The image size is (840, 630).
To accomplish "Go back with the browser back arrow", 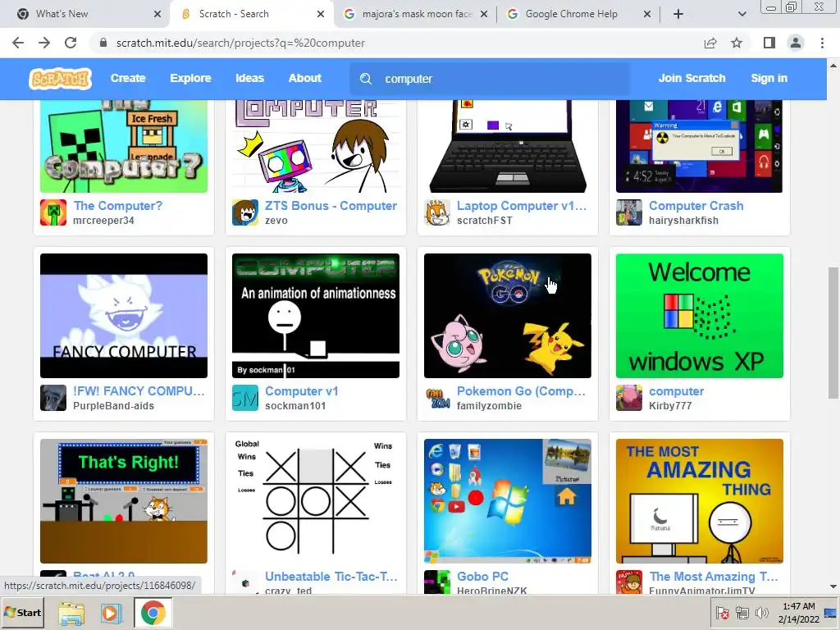I will pos(18,43).
